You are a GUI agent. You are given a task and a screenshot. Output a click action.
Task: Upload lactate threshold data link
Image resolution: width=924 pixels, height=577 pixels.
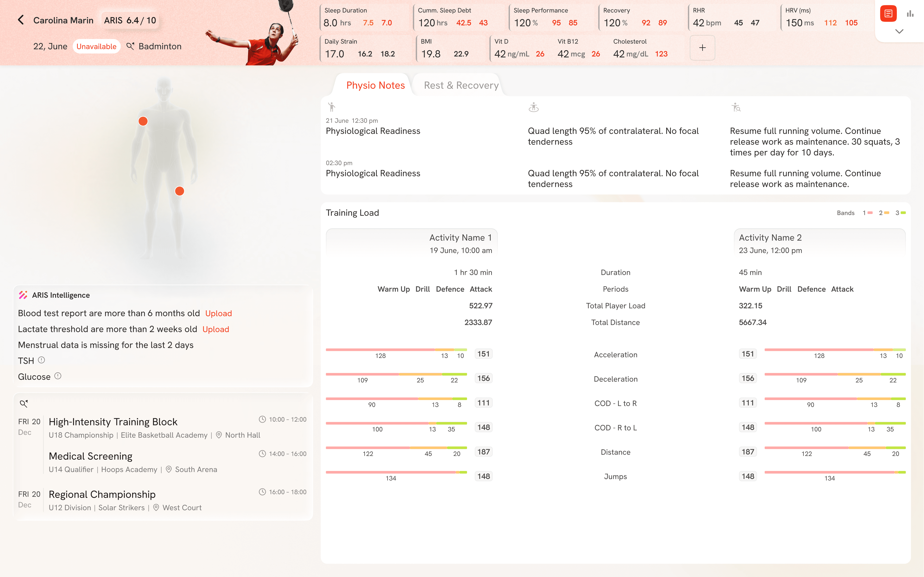[216, 329]
